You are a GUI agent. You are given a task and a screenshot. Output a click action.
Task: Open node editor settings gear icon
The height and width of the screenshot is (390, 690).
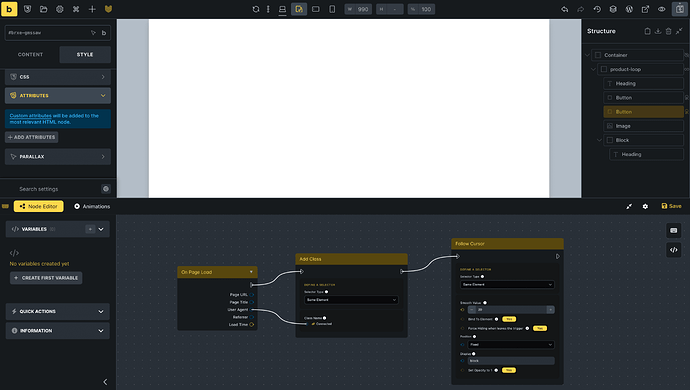pyautogui.click(x=645, y=206)
